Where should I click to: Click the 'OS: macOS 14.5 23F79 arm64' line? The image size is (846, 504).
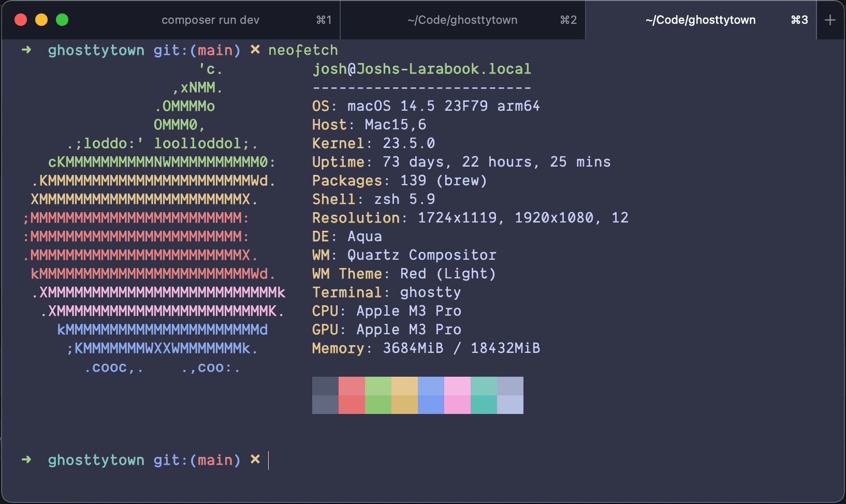(426, 106)
